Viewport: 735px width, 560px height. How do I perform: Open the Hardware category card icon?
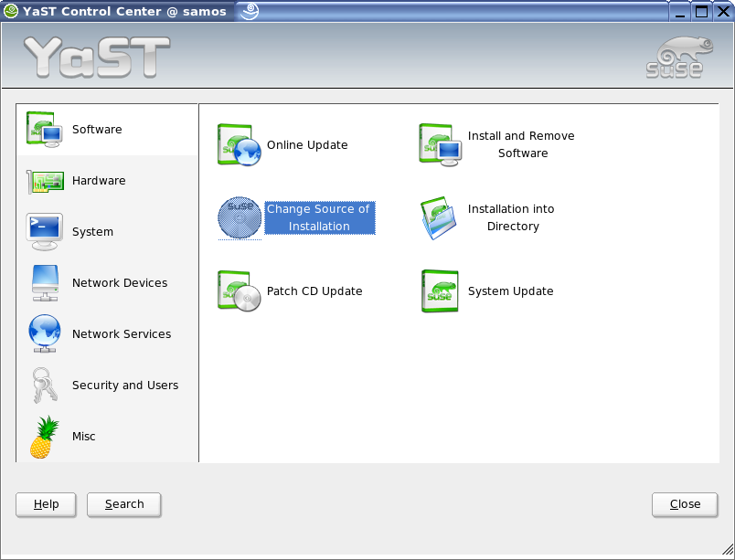[x=45, y=181]
